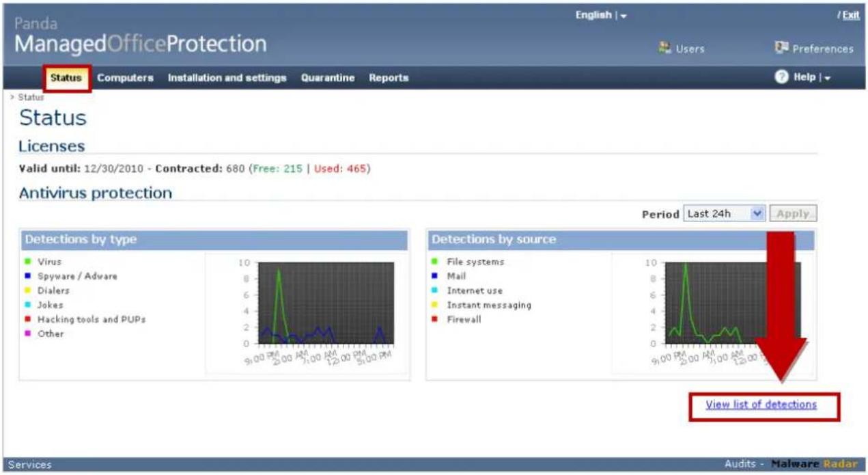The height and width of the screenshot is (475, 868).
Task: Click the 'Contracted: 680' text
Action: [x=200, y=169]
